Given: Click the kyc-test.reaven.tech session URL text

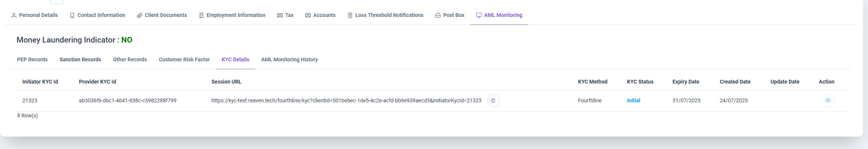Looking at the screenshot, I should click(346, 100).
